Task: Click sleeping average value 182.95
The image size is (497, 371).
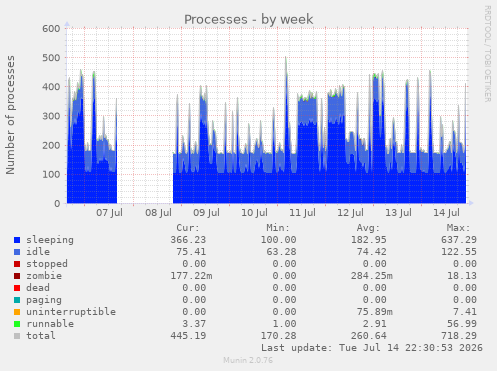Action: 369,240
